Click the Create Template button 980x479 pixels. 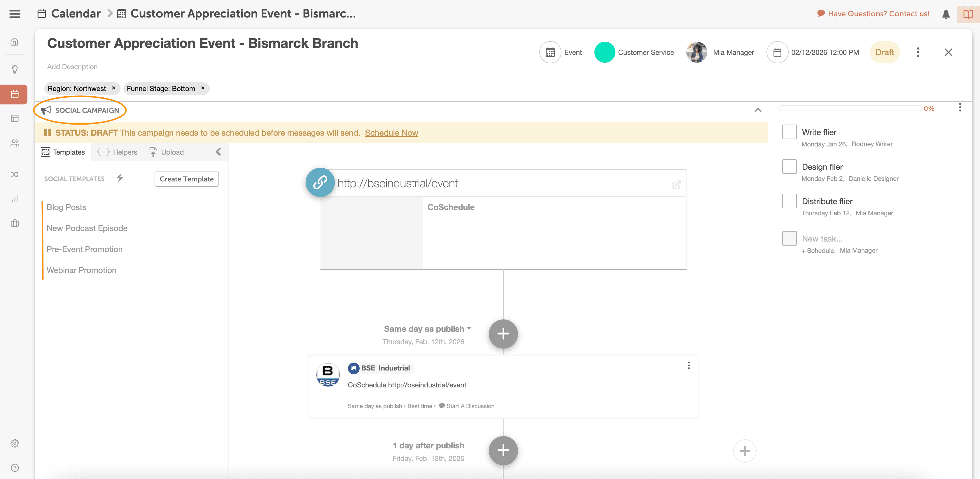coord(186,179)
